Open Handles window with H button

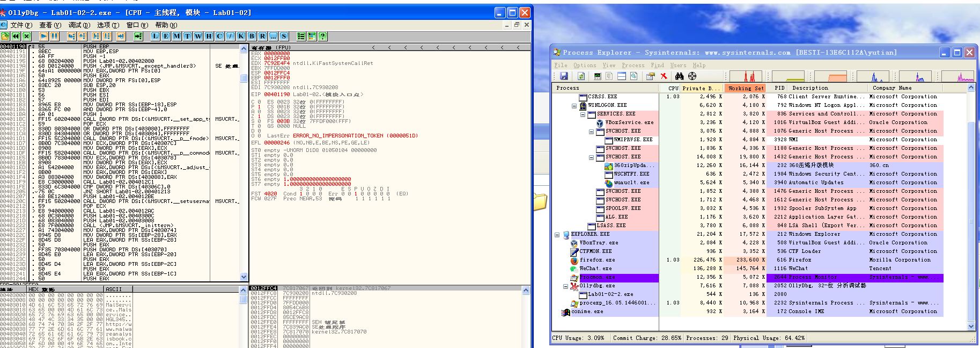click(x=209, y=36)
